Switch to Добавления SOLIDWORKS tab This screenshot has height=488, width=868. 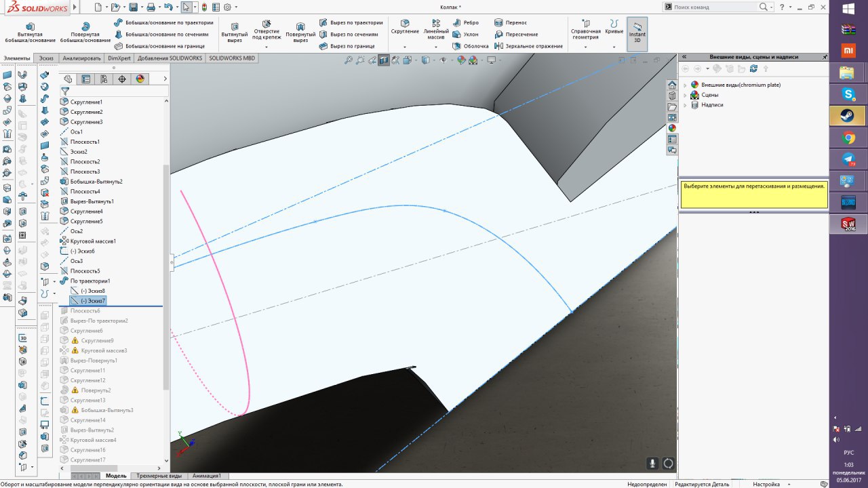170,58
